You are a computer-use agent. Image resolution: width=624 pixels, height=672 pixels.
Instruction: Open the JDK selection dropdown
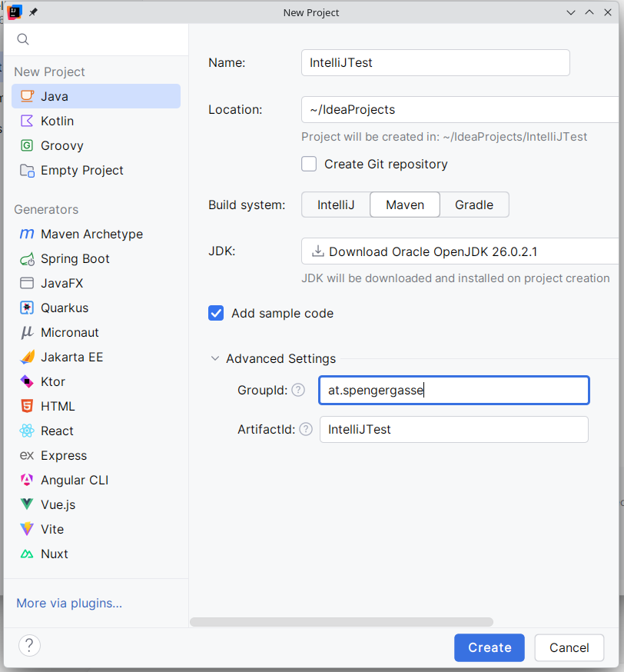460,251
